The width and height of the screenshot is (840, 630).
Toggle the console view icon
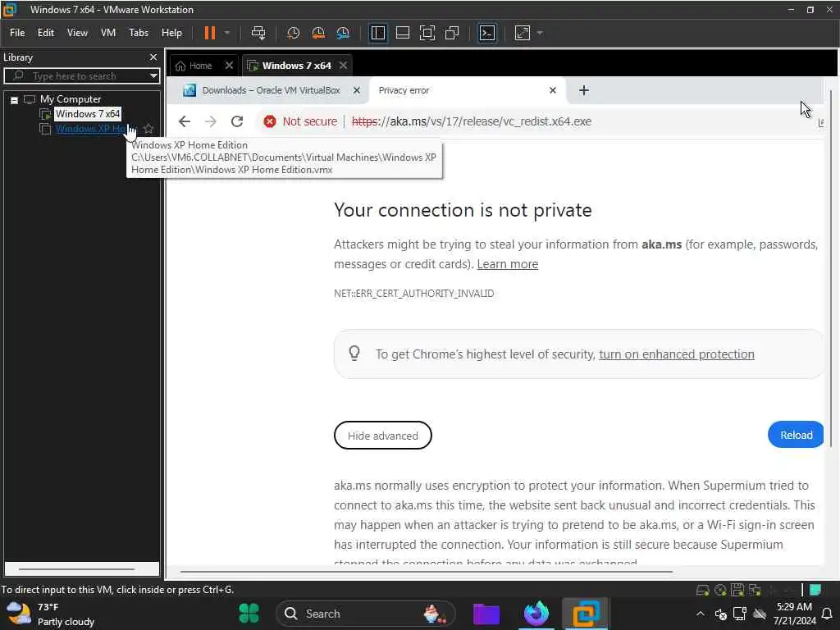point(487,33)
